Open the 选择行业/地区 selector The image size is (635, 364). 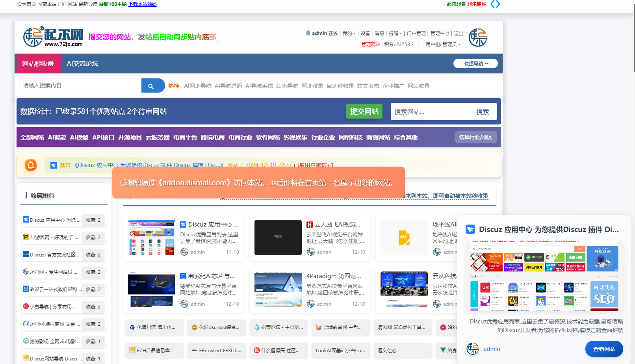click(475, 137)
